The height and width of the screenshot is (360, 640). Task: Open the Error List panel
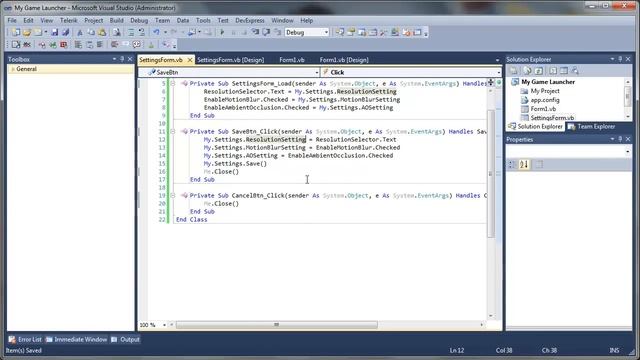pos(25,339)
